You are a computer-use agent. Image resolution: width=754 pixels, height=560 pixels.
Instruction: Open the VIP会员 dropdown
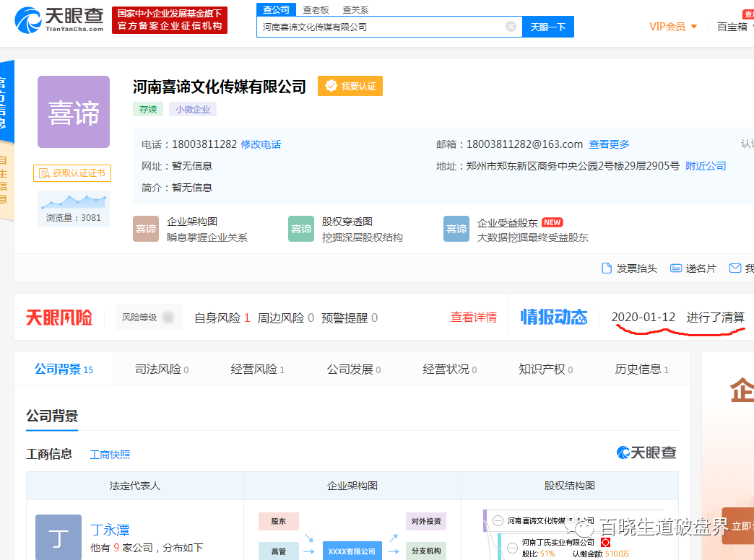coord(672,27)
